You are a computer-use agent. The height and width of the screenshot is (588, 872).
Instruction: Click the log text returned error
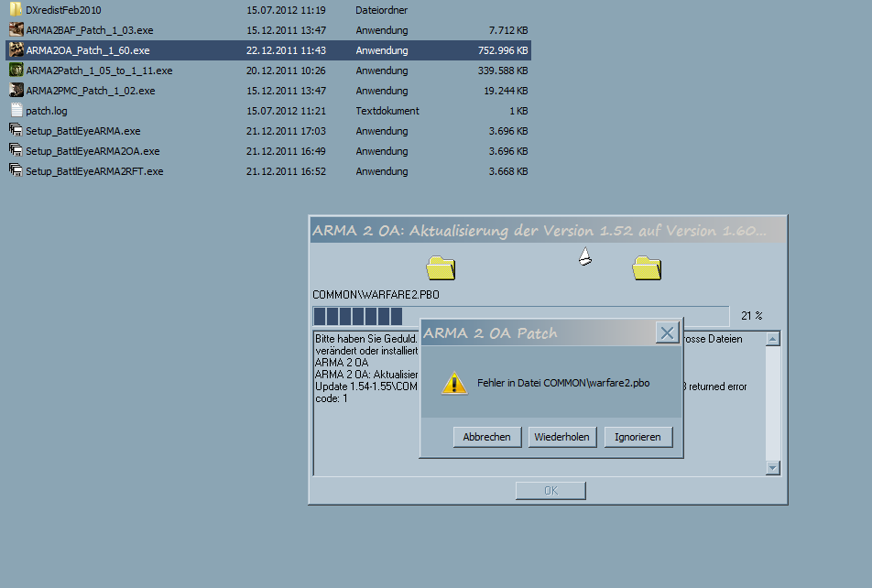(x=717, y=387)
